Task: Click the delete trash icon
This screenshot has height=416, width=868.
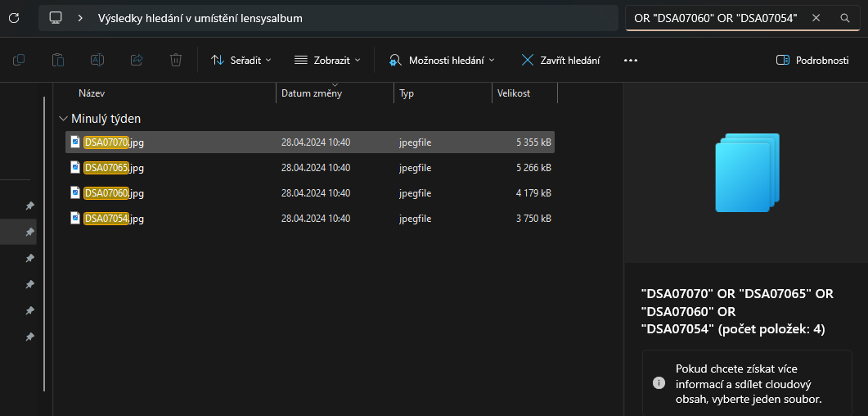Action: (176, 60)
